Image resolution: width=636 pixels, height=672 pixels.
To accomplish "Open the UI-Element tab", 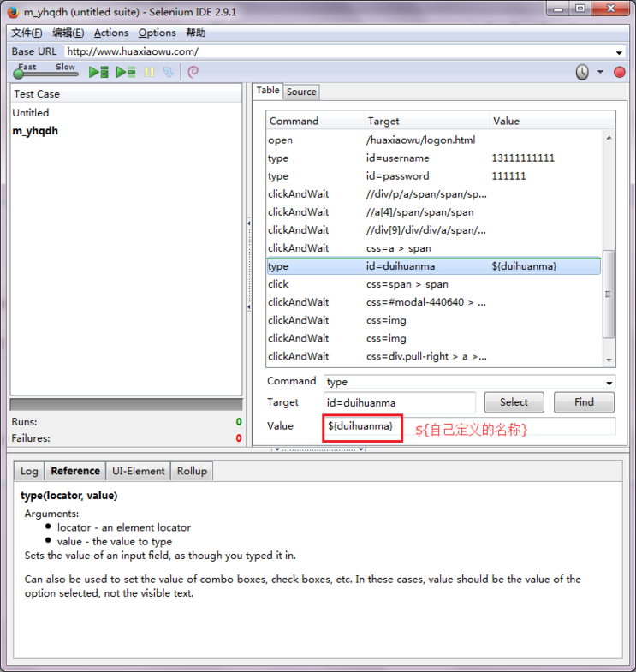I will (x=138, y=471).
